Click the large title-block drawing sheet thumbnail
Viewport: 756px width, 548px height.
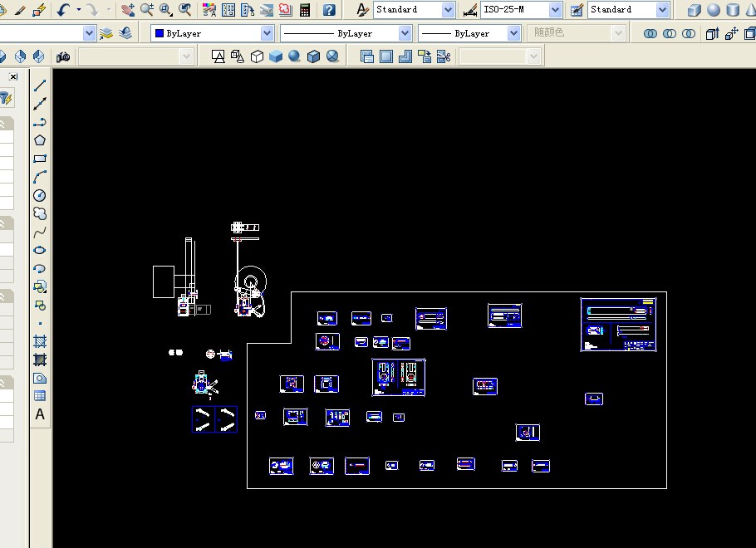[x=619, y=325]
